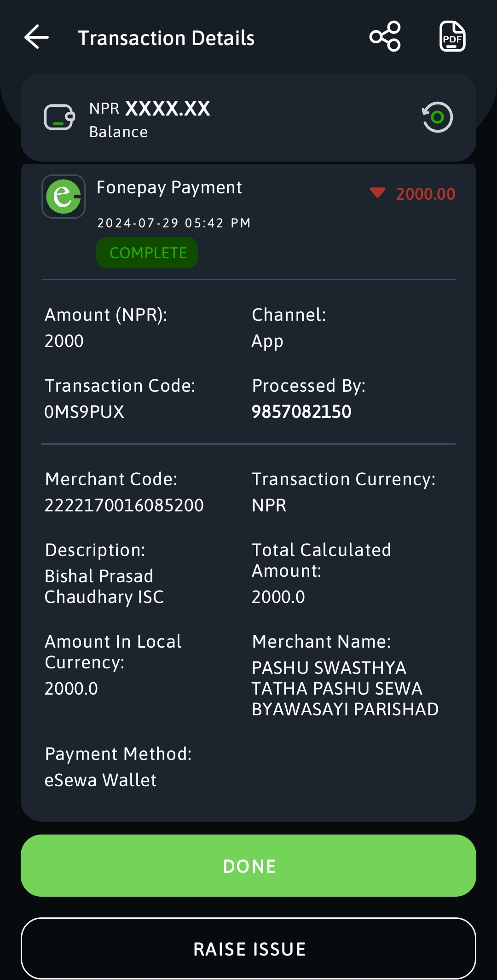Select merchant code 2222170016085200
The width and height of the screenshot is (497, 980).
click(124, 505)
